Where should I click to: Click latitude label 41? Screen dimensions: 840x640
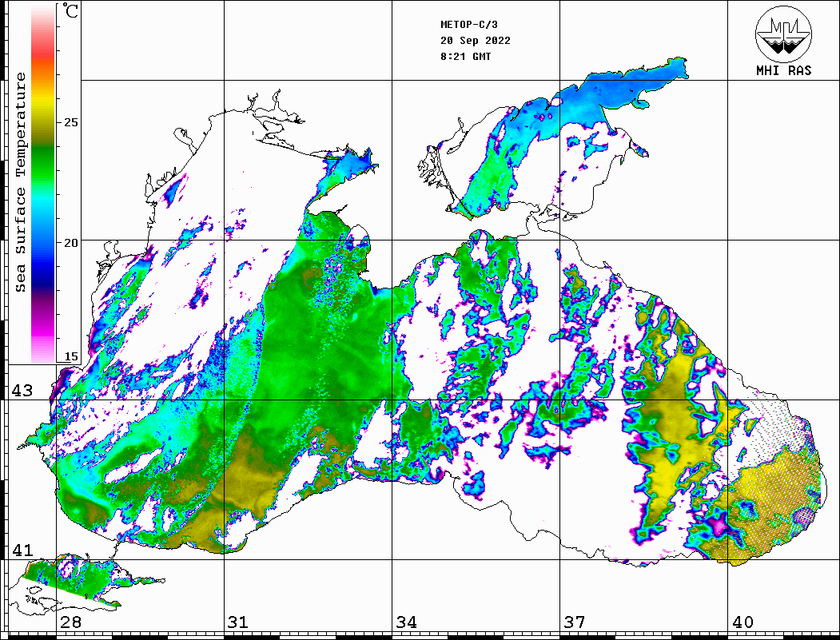22,550
